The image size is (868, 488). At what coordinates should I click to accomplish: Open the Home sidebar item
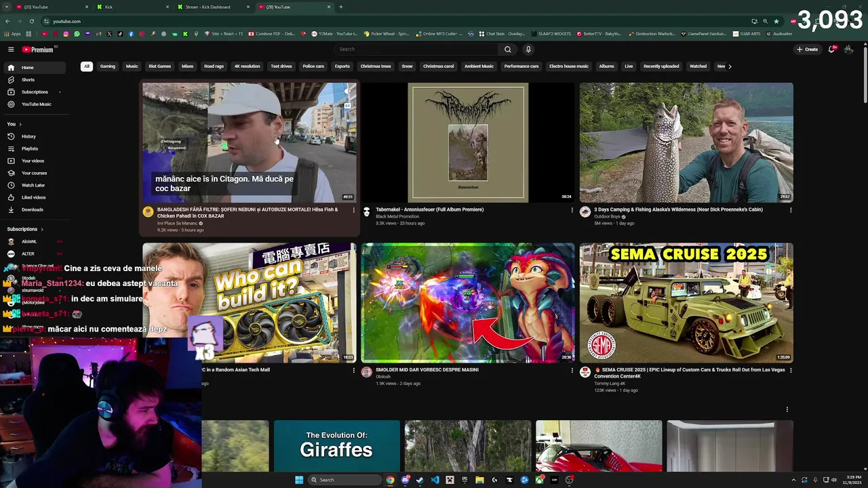click(33, 68)
